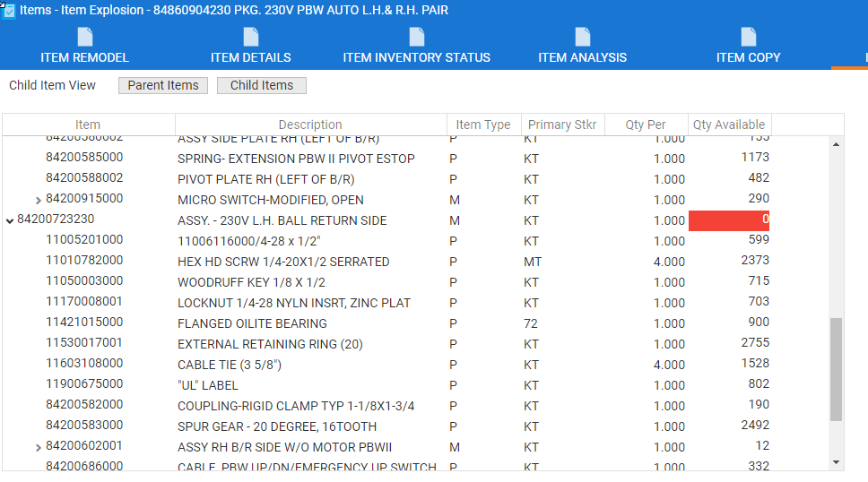Collapse item 84200723230 assembly row
868x482 pixels.
(x=9, y=220)
